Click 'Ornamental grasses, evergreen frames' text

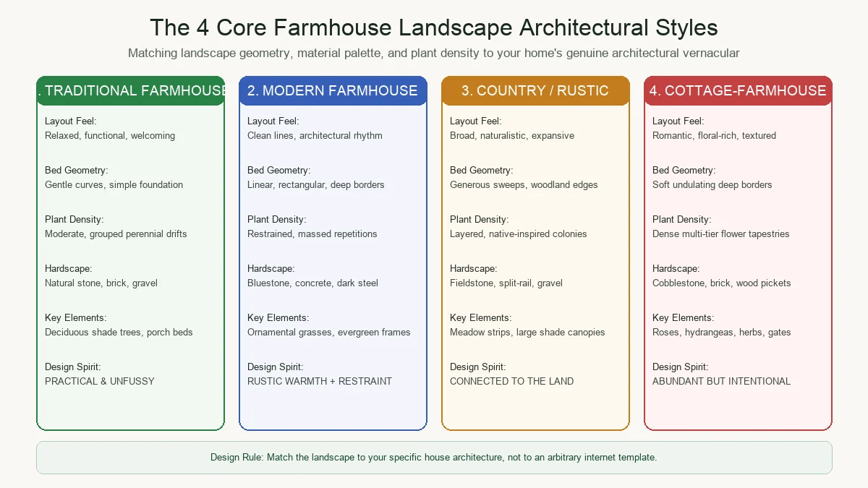coord(329,332)
